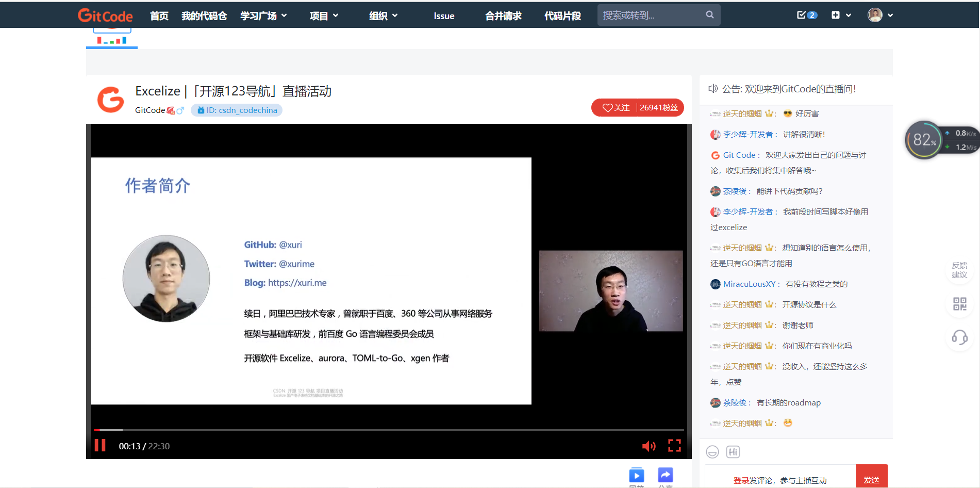Screen dimensions: 980x488
Task: Click the announcement speaker icon
Action: (x=713, y=89)
